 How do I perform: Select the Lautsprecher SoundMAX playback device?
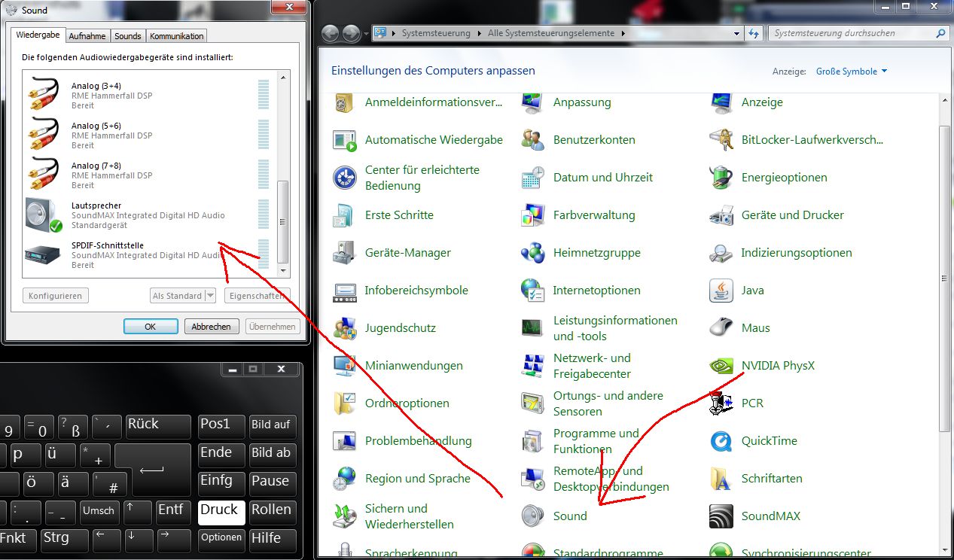(148, 215)
